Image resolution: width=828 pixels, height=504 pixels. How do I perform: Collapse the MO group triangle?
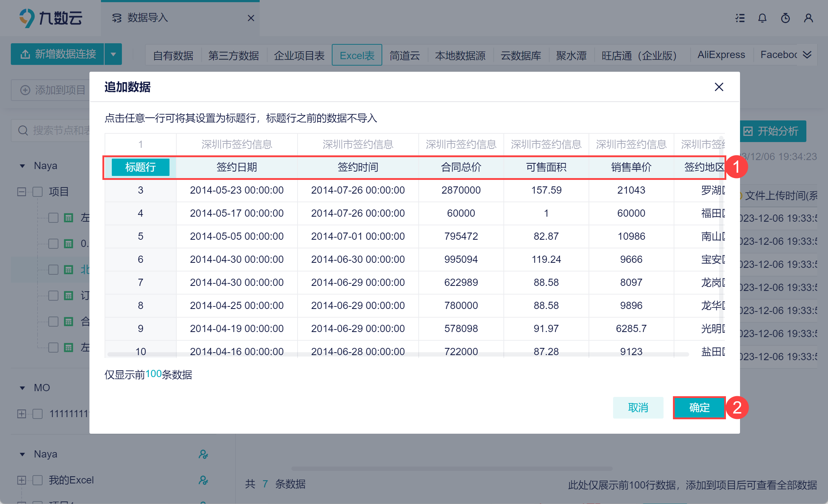[22, 388]
